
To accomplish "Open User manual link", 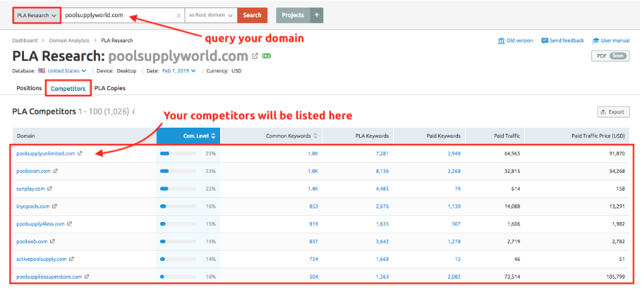I will point(615,40).
